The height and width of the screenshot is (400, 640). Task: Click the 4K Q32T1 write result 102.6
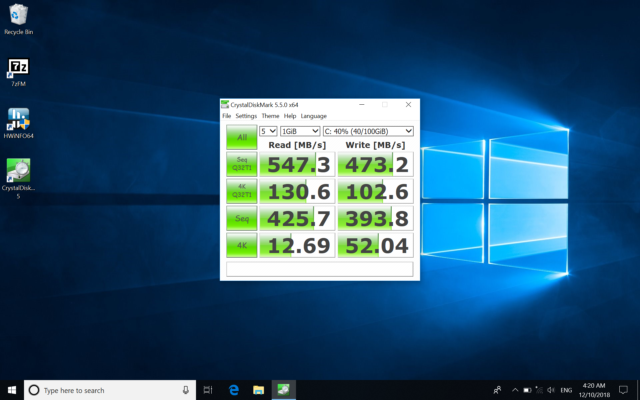376,191
